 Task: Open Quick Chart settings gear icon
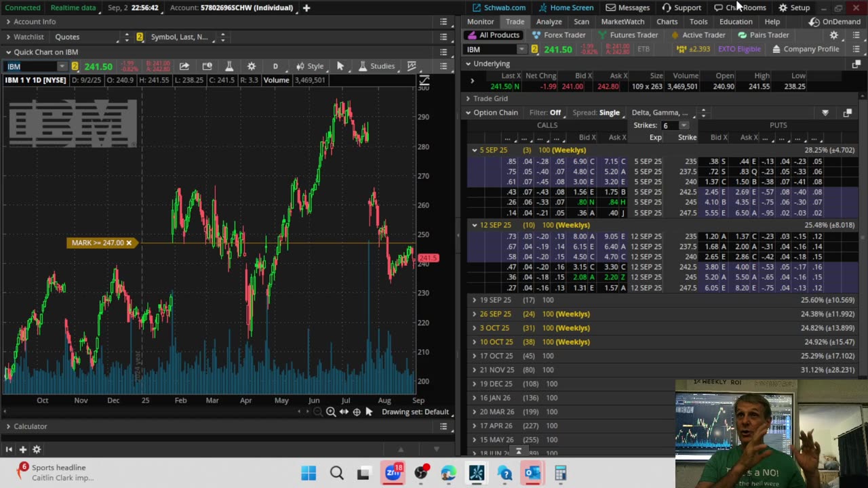click(252, 66)
